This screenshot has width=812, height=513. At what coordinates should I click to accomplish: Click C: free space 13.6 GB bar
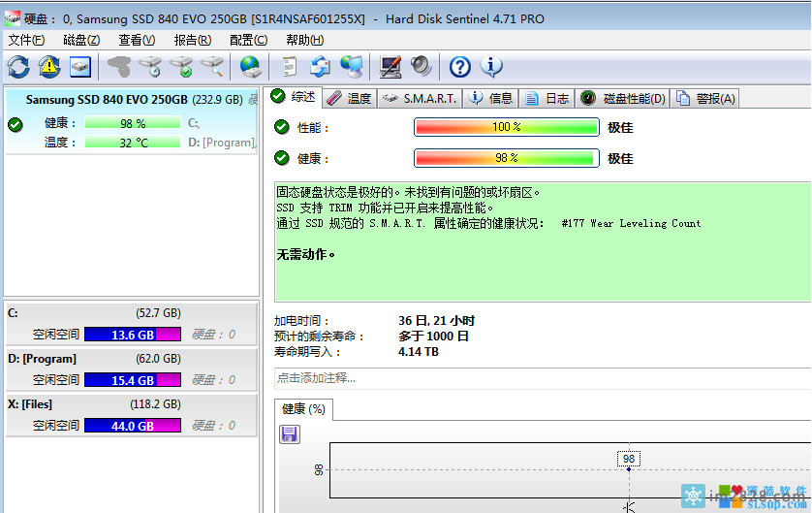pyautogui.click(x=133, y=335)
